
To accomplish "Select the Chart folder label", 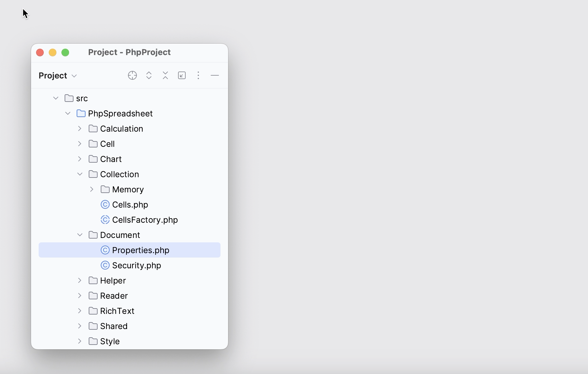I will tap(111, 159).
